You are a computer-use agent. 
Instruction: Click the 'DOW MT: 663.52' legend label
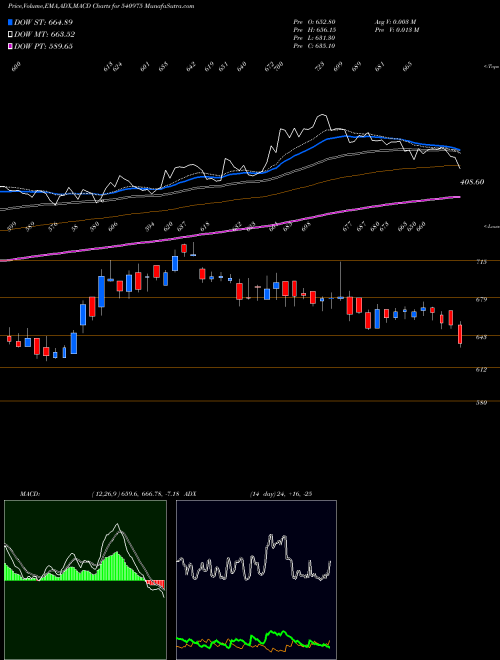45,34
